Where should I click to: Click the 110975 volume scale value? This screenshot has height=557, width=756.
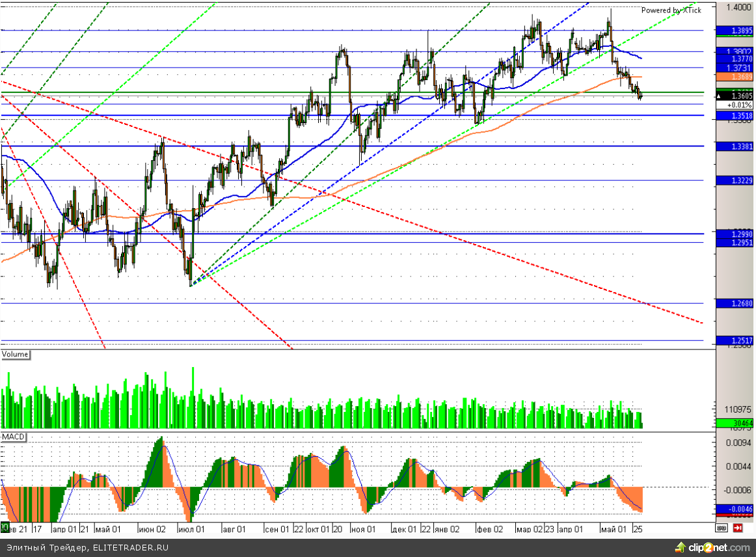pos(738,409)
